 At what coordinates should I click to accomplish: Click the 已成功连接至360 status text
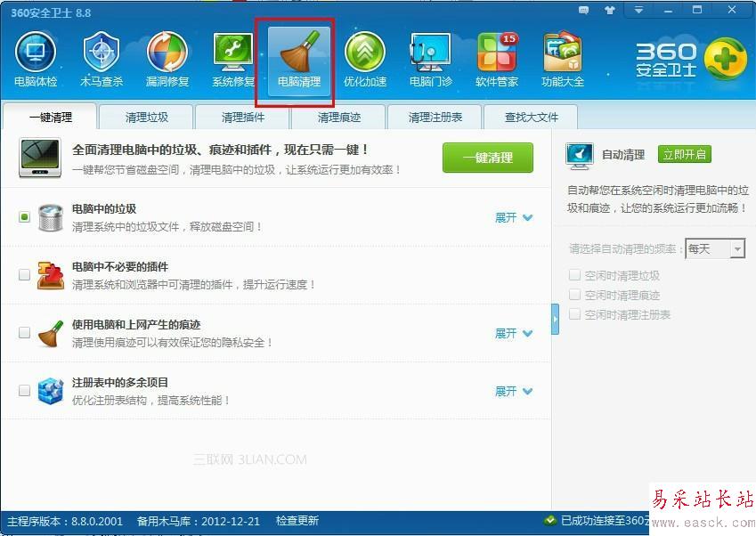605,521
